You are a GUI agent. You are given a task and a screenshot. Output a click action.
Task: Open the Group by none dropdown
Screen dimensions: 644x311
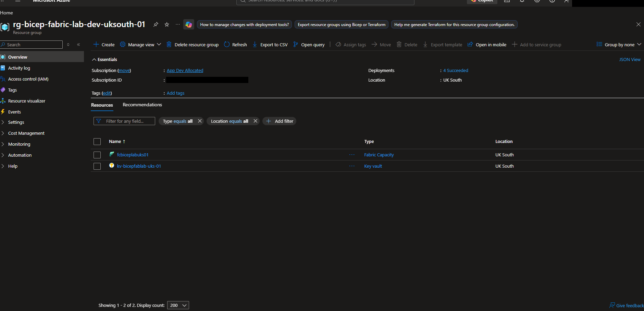(x=619, y=45)
